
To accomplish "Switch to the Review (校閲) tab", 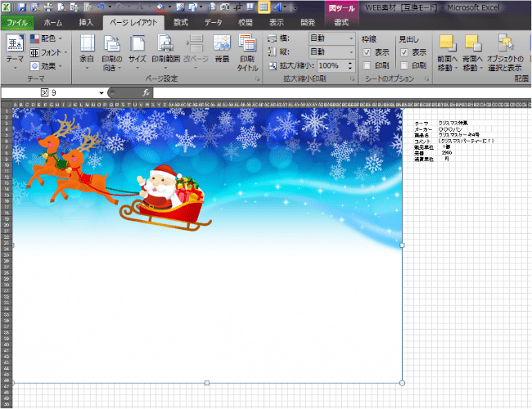I will (x=245, y=23).
